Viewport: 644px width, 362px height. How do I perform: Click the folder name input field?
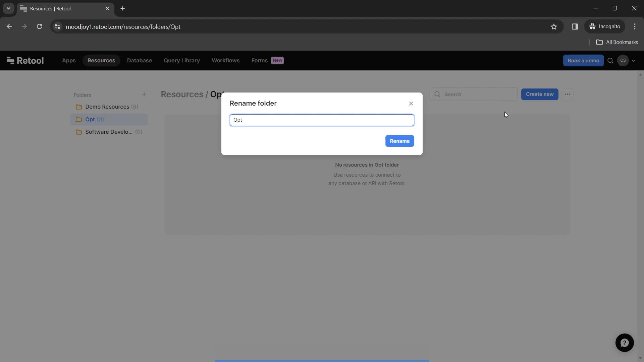tap(322, 120)
